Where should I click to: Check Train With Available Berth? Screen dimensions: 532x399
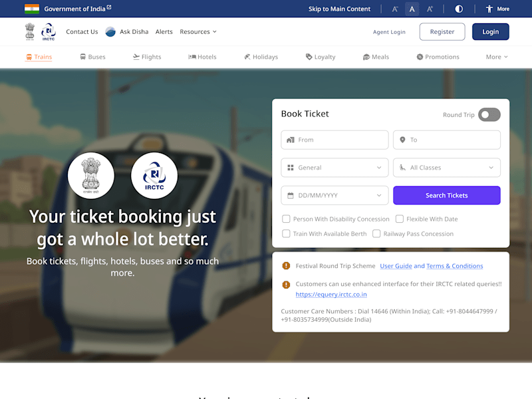pyautogui.click(x=286, y=234)
